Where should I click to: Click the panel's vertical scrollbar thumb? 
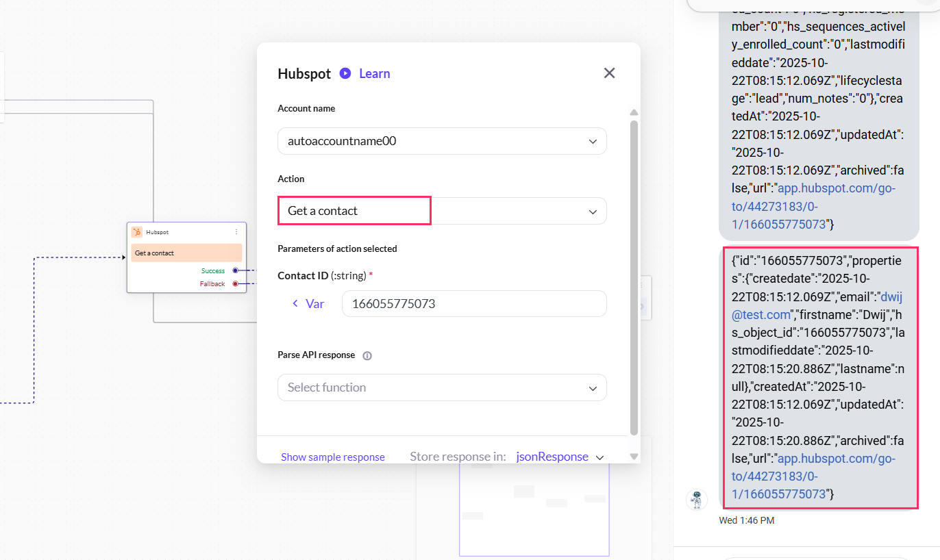(x=634, y=274)
